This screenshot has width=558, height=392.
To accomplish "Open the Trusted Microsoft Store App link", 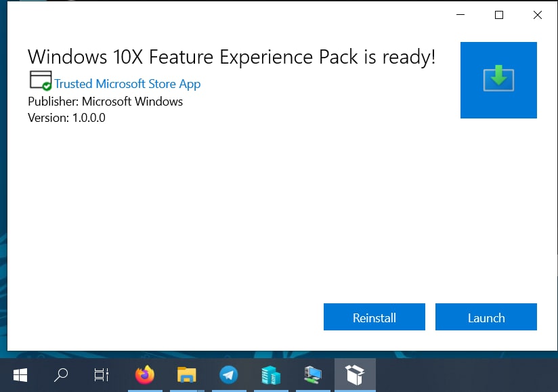I will [127, 84].
